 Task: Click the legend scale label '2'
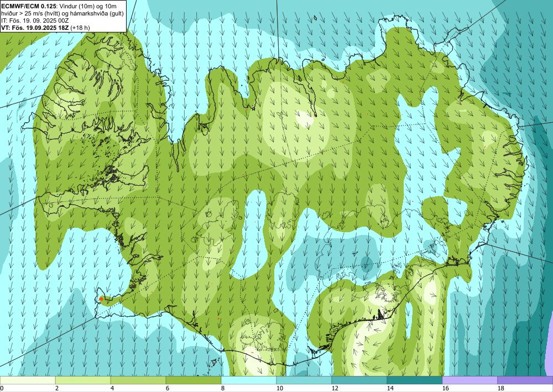(57, 388)
